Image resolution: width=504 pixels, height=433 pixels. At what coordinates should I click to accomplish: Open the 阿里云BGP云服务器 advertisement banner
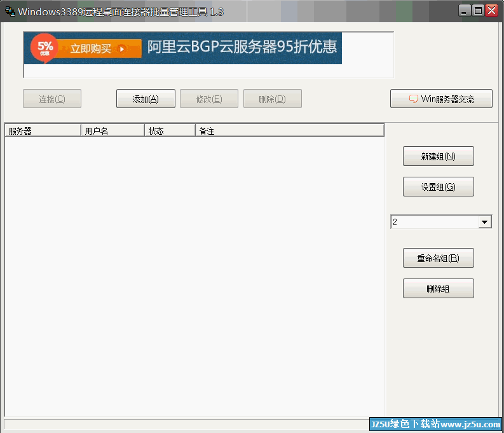(x=182, y=48)
